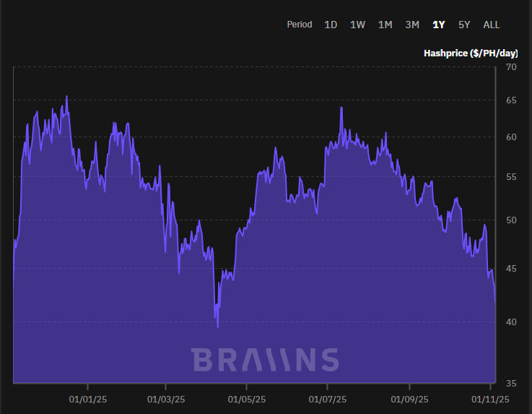Click the 01/05/25 date axis label
Viewport: 532px width, 414px height.
pos(247,398)
